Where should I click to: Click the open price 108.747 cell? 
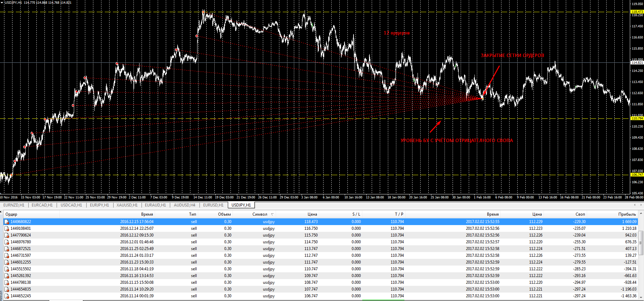point(311,282)
